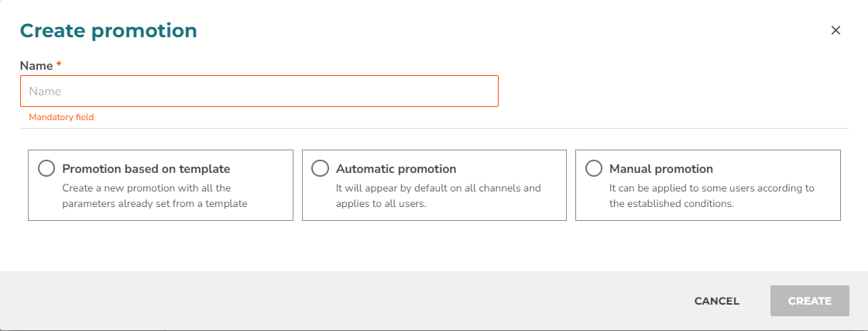Choose the Automatic promotion radio button
This screenshot has height=331, width=868.
[320, 168]
